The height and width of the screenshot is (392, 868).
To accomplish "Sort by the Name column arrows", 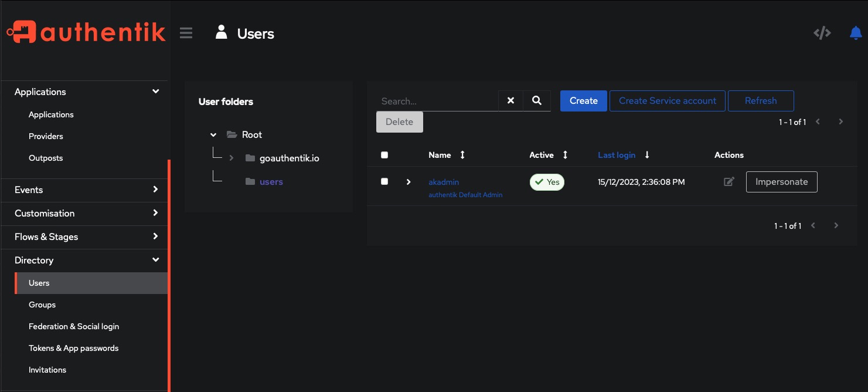I will coord(462,155).
